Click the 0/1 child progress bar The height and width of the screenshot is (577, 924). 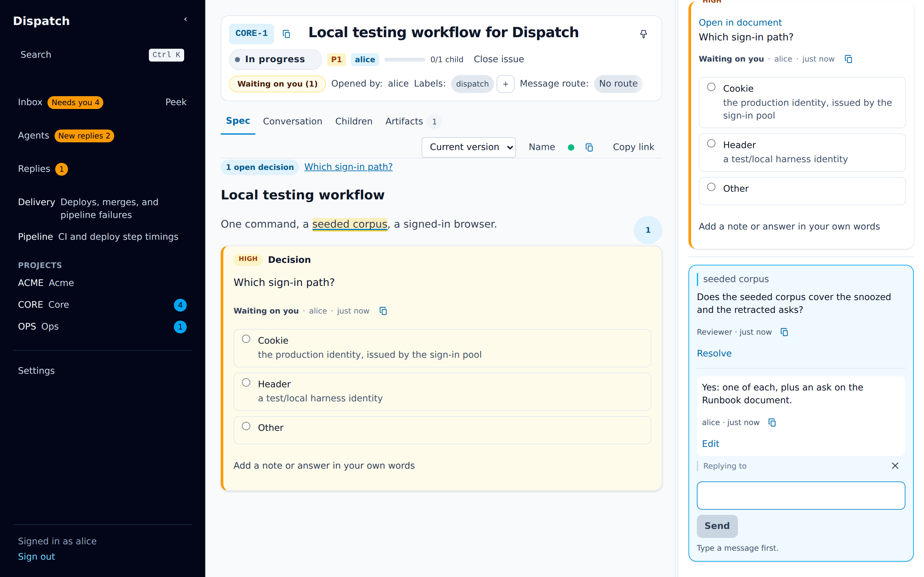coord(405,60)
